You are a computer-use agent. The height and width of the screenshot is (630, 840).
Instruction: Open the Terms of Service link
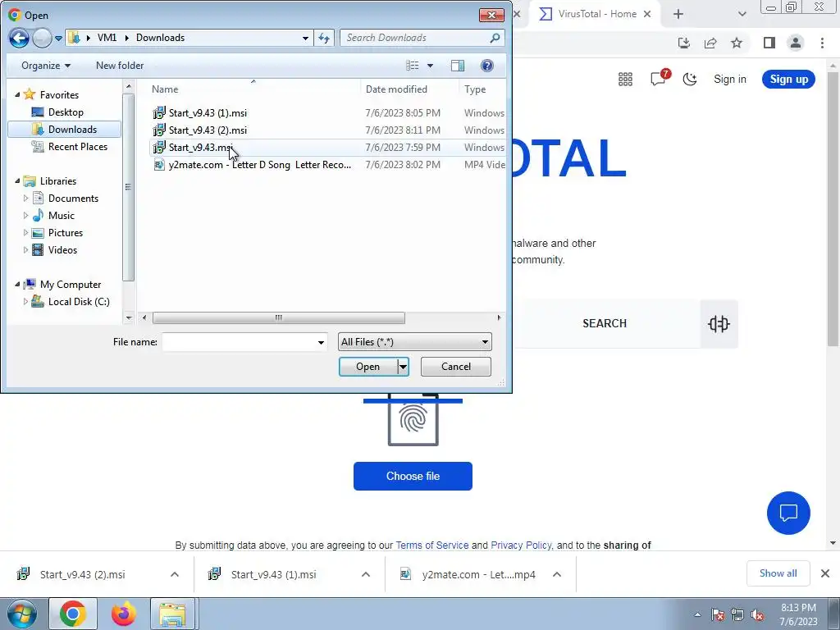(431, 545)
